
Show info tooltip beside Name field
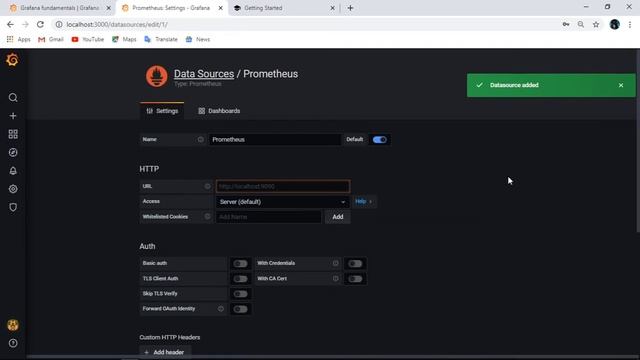pyautogui.click(x=200, y=140)
